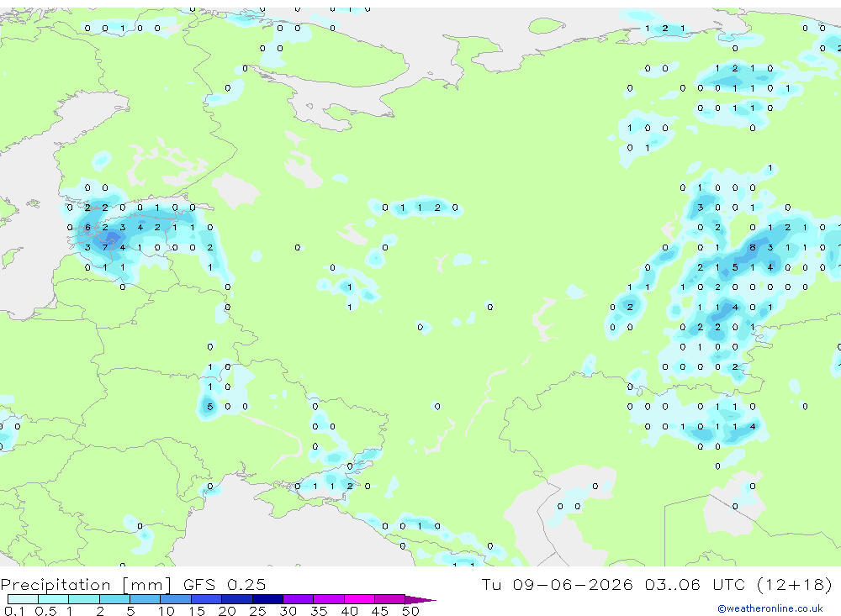Click the 2–5 mm legend color swatch

point(114,599)
